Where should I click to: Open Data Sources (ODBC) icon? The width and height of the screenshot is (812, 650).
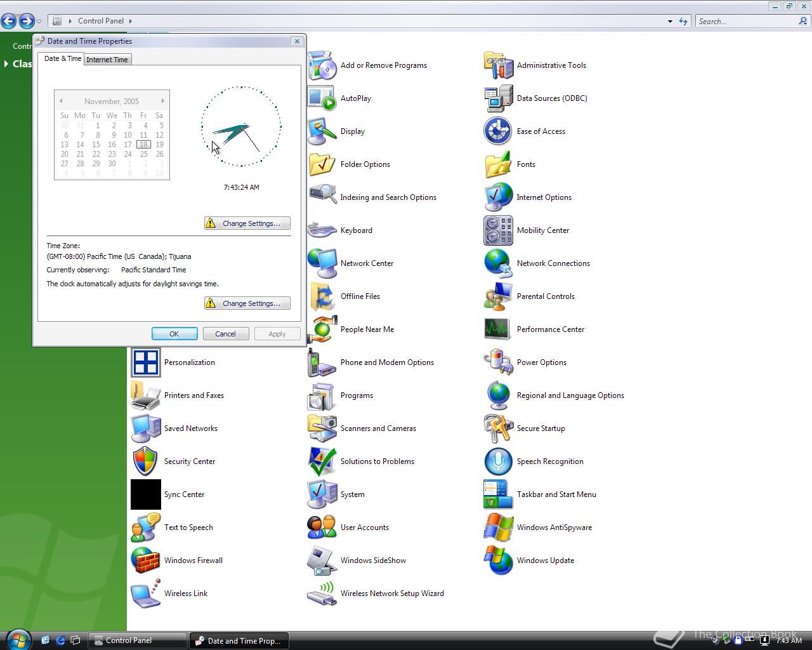(x=499, y=98)
